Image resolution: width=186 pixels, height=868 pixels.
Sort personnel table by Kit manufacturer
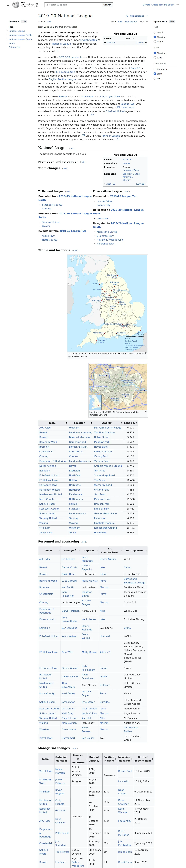[111, 551]
